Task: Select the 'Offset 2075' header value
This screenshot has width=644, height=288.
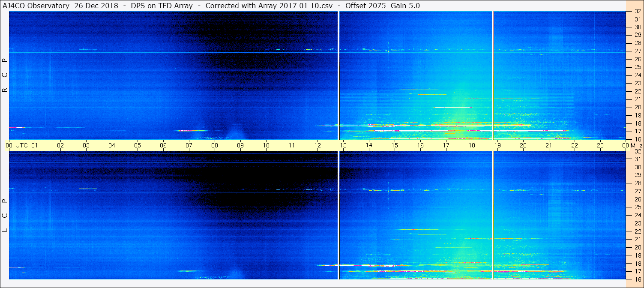Action: pyautogui.click(x=365, y=6)
